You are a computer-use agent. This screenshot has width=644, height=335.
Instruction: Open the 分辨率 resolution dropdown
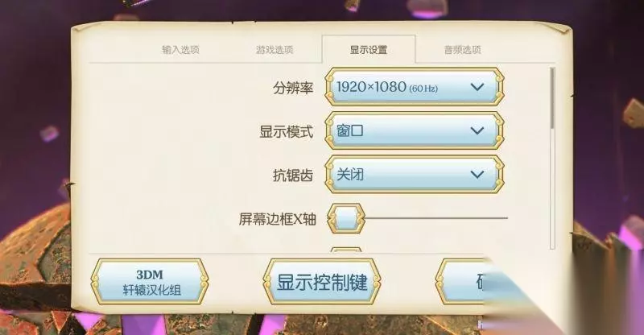415,87
